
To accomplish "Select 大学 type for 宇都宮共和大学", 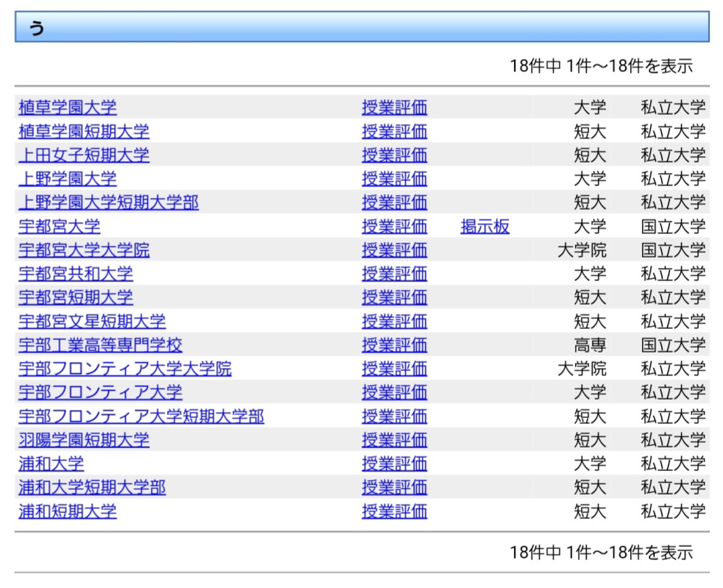I will tap(590, 274).
